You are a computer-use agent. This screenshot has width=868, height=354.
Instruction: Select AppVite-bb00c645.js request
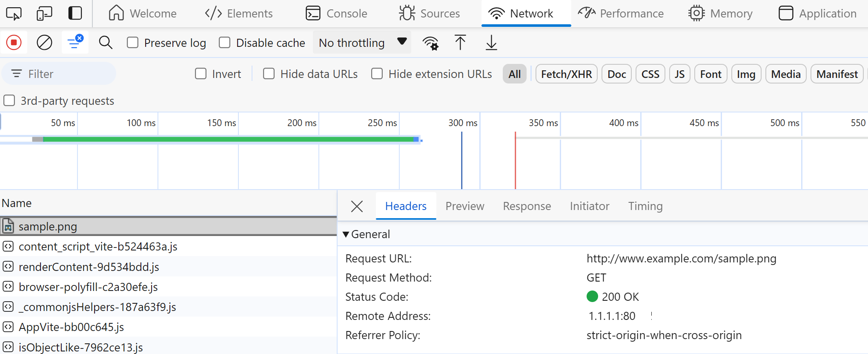[168, 327]
